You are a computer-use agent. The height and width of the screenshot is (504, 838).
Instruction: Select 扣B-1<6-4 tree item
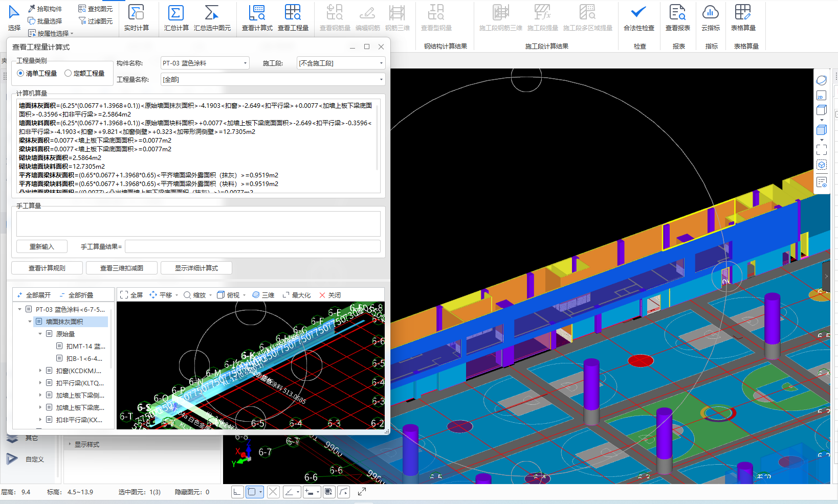tap(79, 358)
